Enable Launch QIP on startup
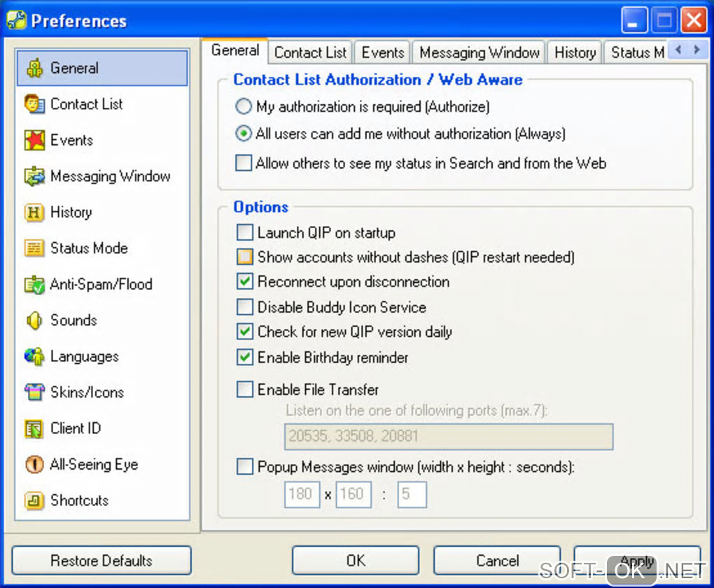This screenshot has width=714, height=588. point(244,232)
